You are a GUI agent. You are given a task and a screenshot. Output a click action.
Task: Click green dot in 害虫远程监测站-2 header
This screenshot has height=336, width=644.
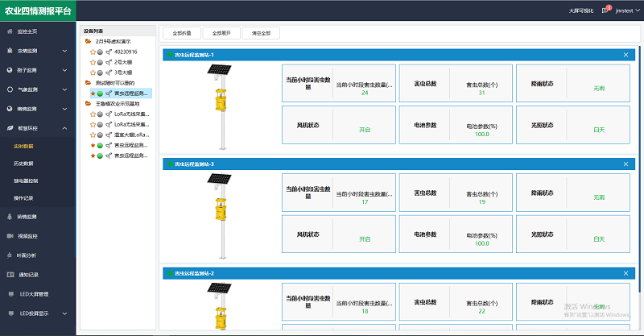[170, 273]
